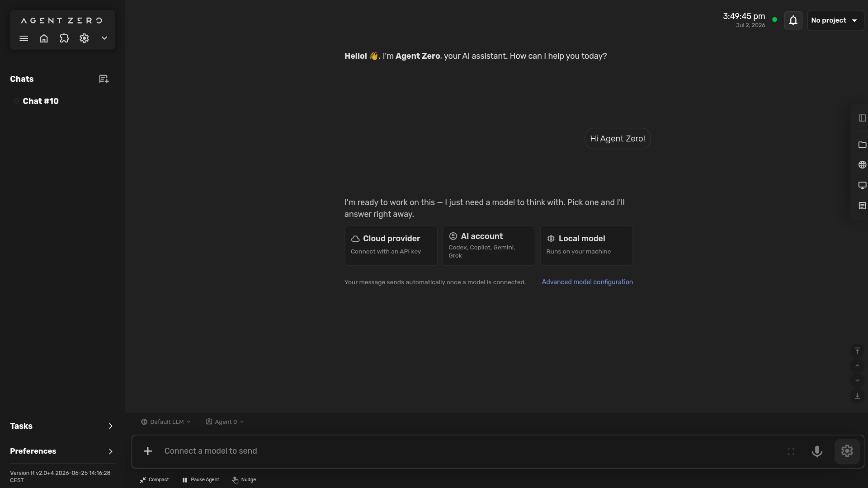Viewport: 868px width, 488px height.
Task: Open the files folder icon on right rail
Action: pos(862,145)
